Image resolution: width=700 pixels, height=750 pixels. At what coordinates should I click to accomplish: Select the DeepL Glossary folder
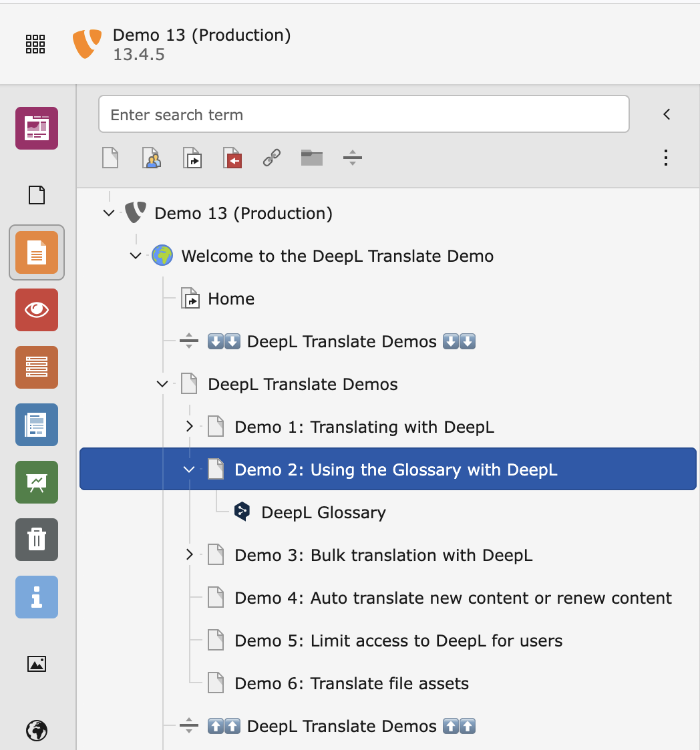point(323,513)
